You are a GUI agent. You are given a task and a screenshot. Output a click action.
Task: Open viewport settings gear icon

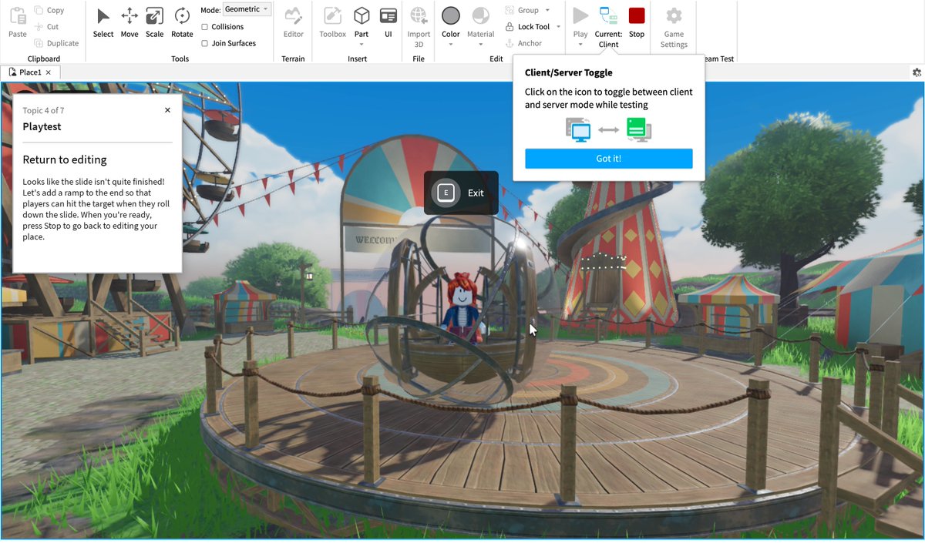coord(917,72)
